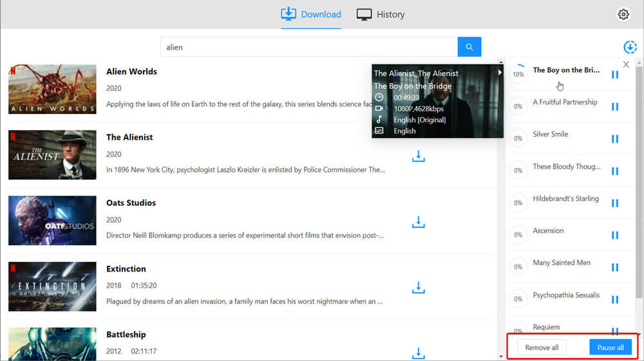The image size is (644, 361).
Task: Click the Remove all button
Action: 542,347
